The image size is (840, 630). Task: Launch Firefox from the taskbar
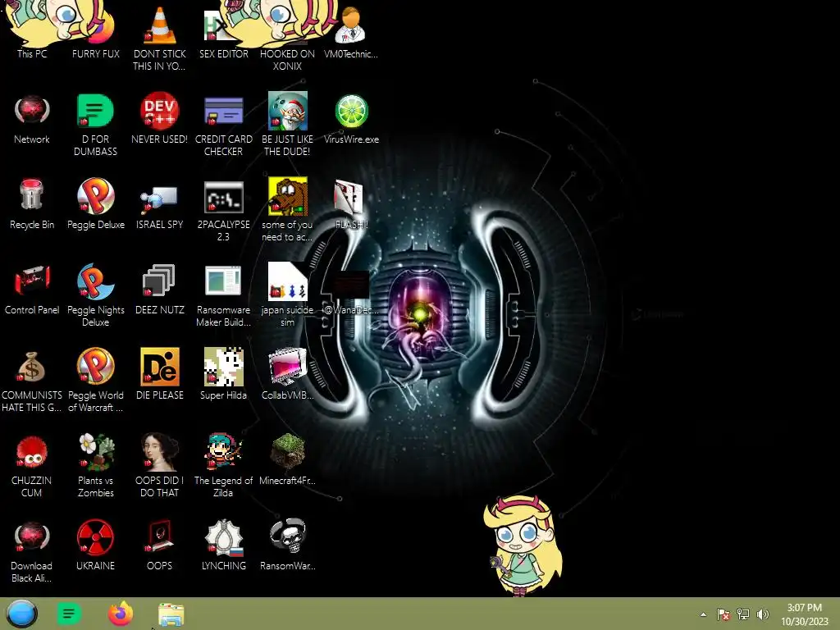[120, 614]
